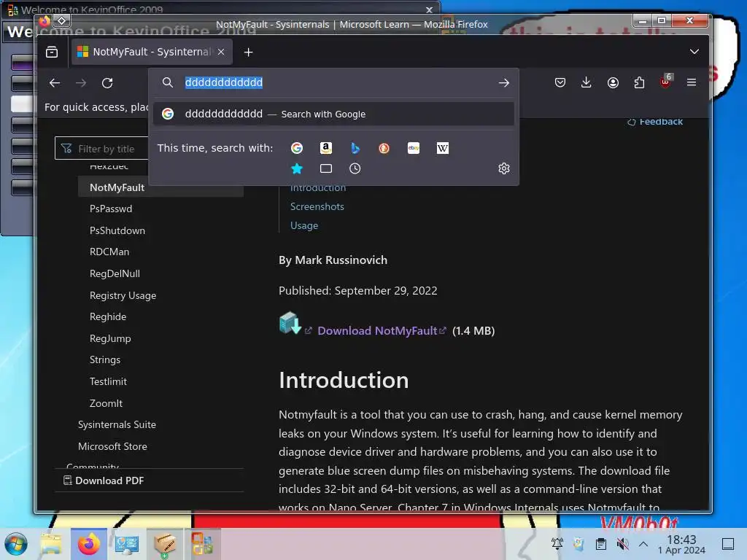Image resolution: width=747 pixels, height=560 pixels.
Task: Open File Explorer from the taskbar
Action: tap(51, 544)
